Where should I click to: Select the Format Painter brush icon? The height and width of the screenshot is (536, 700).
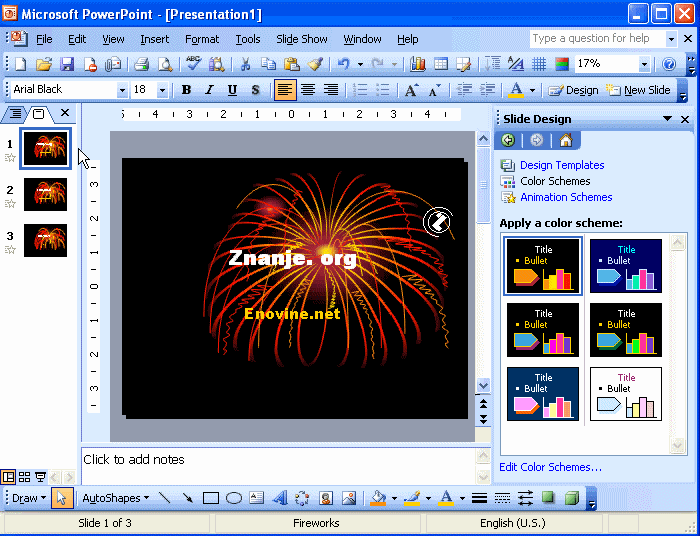tap(315, 64)
